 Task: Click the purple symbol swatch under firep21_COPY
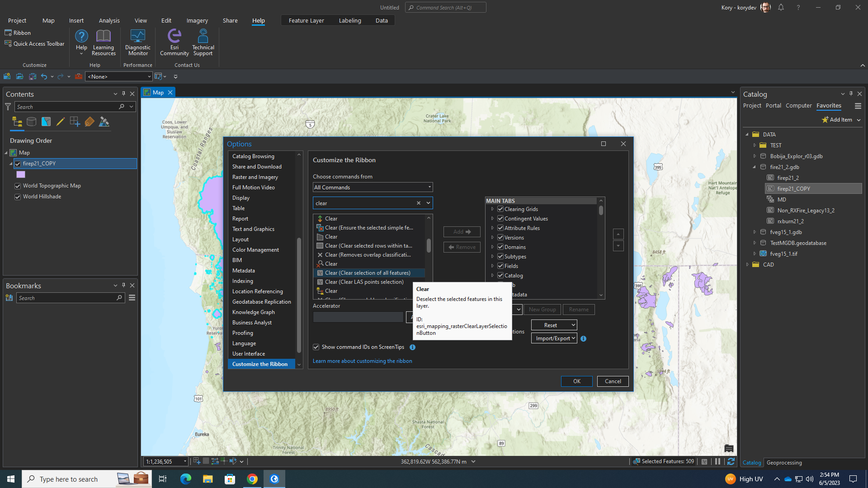[20, 174]
